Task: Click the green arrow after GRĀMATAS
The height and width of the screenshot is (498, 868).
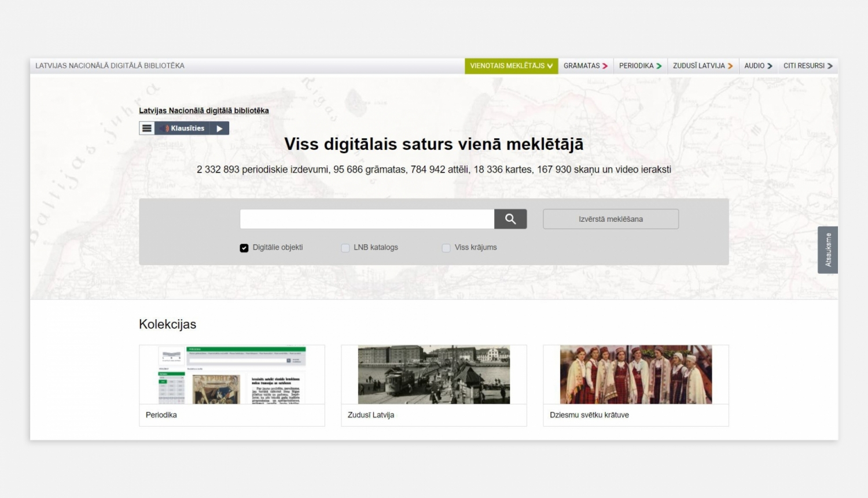Action: tap(605, 65)
